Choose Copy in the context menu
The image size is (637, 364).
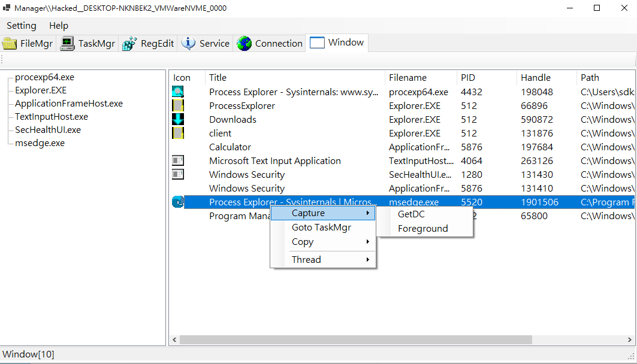tap(323, 242)
